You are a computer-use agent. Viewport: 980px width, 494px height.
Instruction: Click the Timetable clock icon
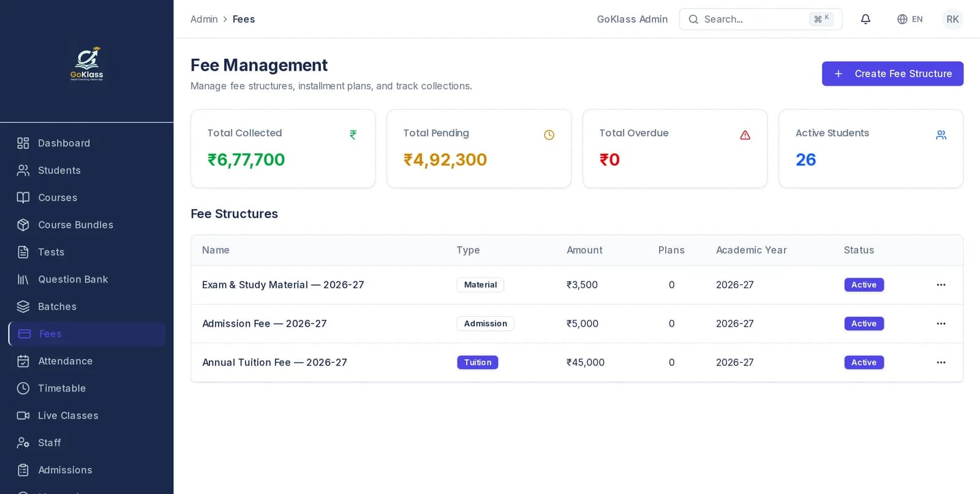(x=23, y=388)
